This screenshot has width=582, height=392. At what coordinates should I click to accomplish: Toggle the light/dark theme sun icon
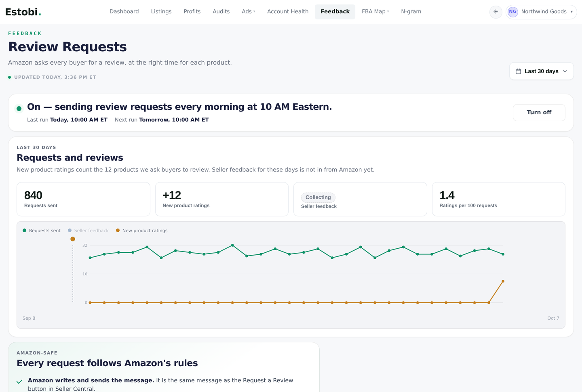click(x=496, y=12)
